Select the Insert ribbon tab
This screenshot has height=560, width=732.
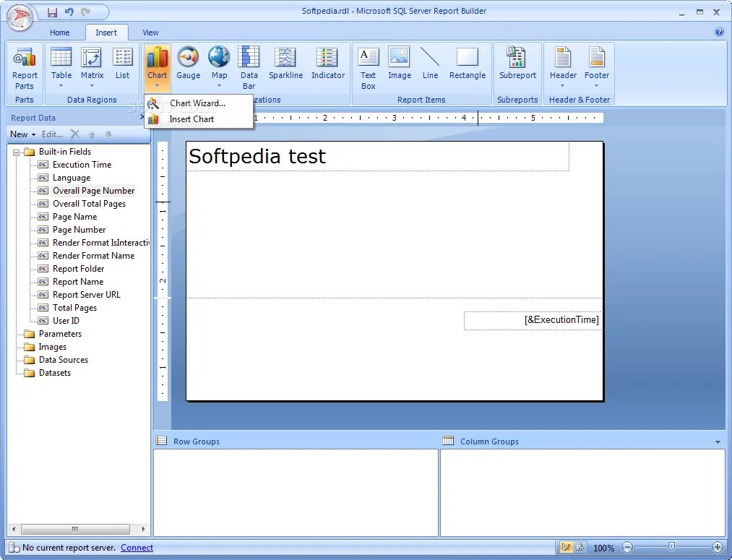pyautogui.click(x=106, y=33)
